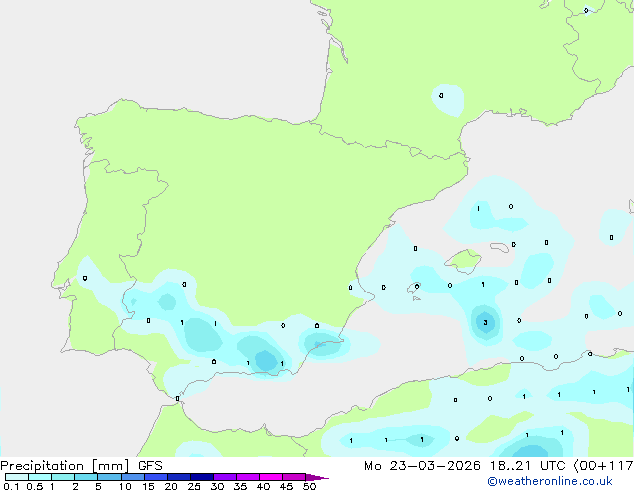The image size is (634, 490).
Task: Click the "15" legend scale label
Action: click(x=148, y=486)
